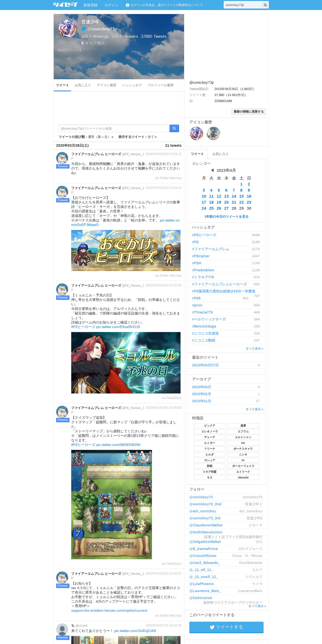Open hashtag #FEヒーローズ

tap(204, 235)
